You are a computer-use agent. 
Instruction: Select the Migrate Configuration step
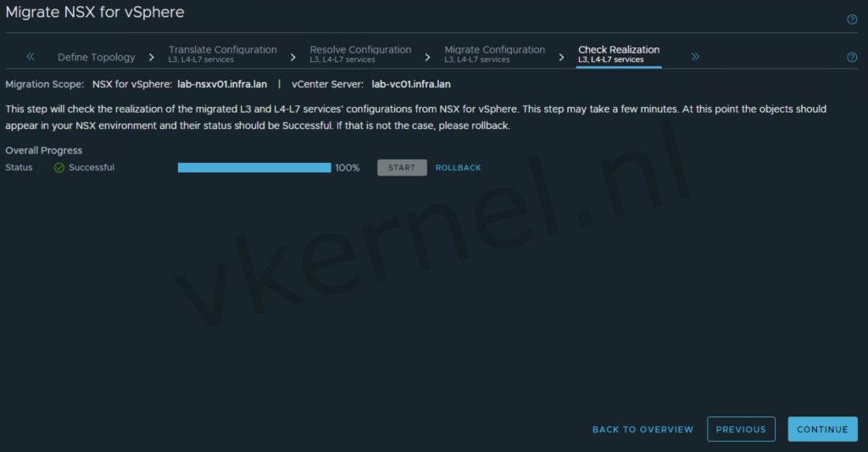pyautogui.click(x=494, y=54)
